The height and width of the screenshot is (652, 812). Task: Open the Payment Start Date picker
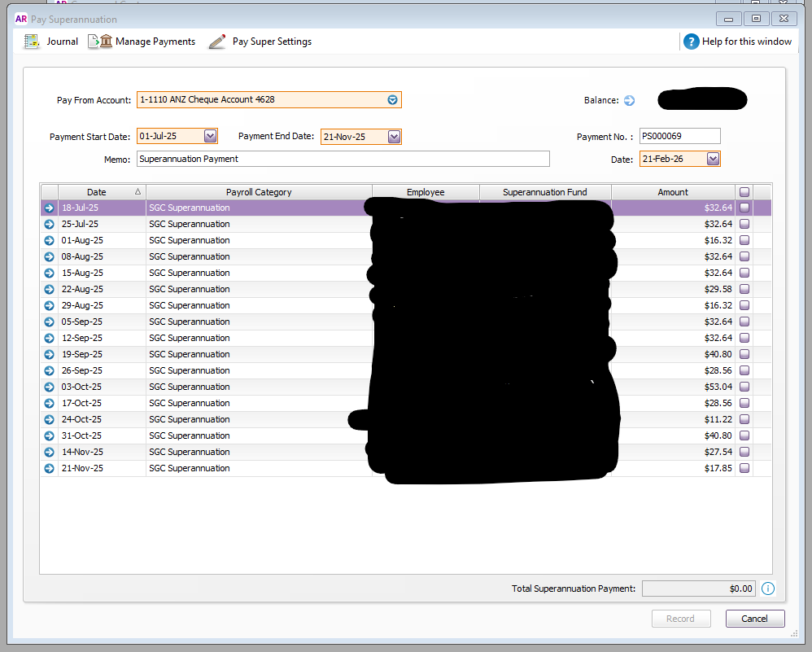point(210,137)
